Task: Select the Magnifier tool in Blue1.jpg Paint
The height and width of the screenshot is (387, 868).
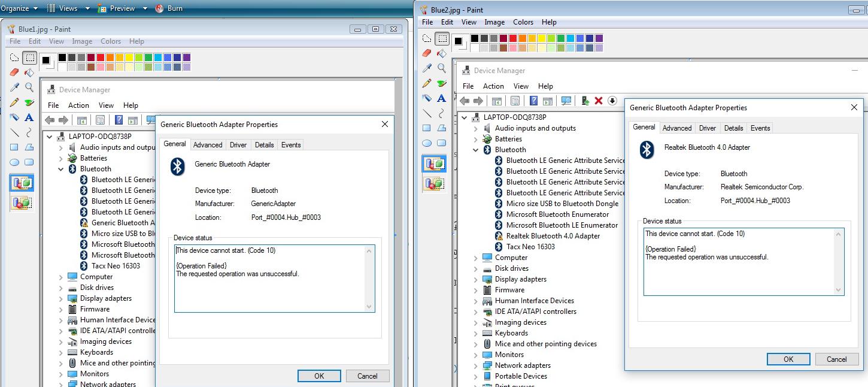Action: 29,87
